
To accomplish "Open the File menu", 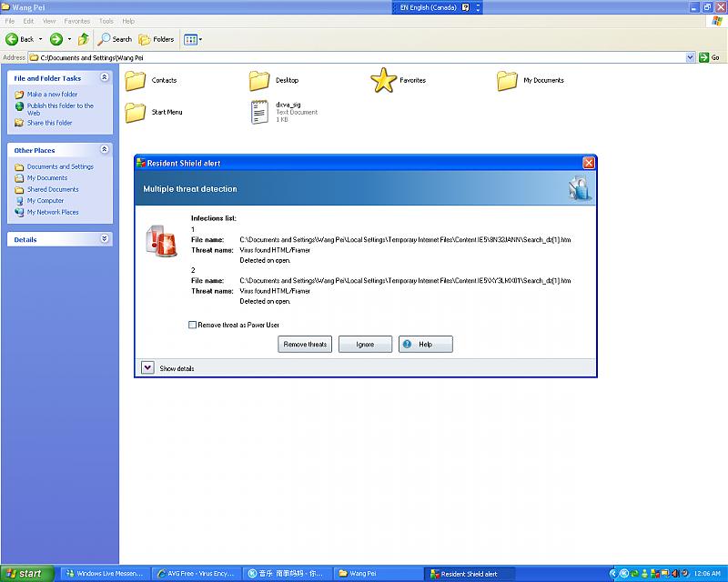I will 10,21.
